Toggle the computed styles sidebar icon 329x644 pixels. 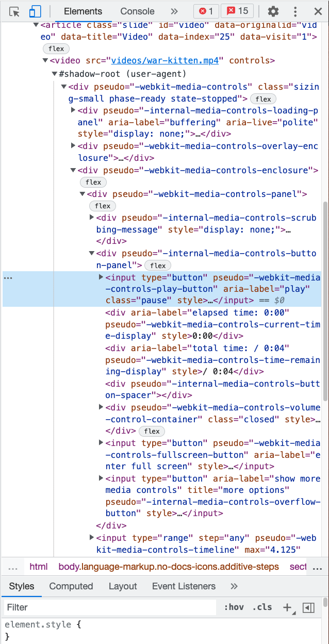coord(308,607)
